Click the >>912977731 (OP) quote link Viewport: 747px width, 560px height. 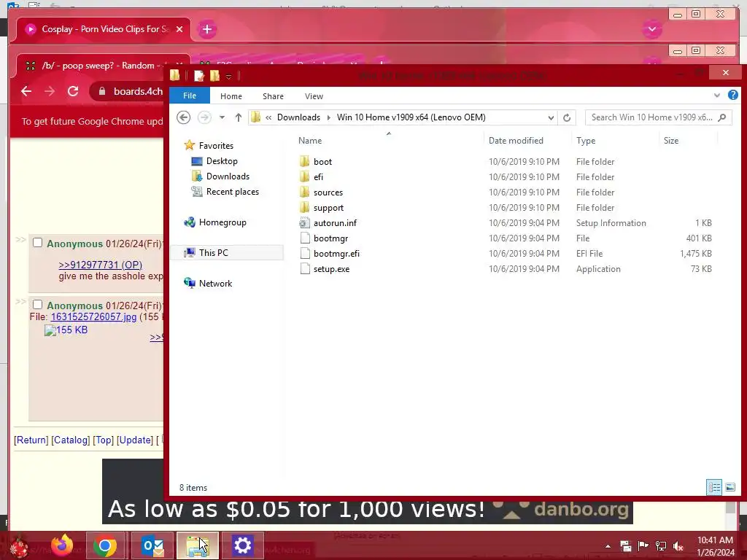[101, 265]
